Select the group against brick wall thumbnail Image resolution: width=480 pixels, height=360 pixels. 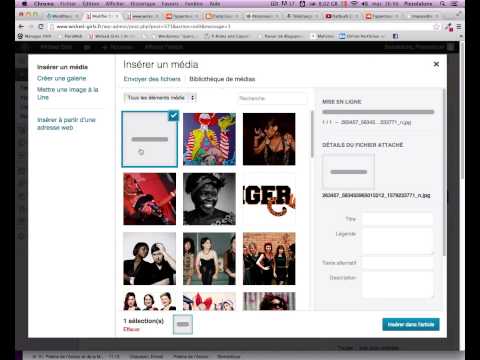269,259
